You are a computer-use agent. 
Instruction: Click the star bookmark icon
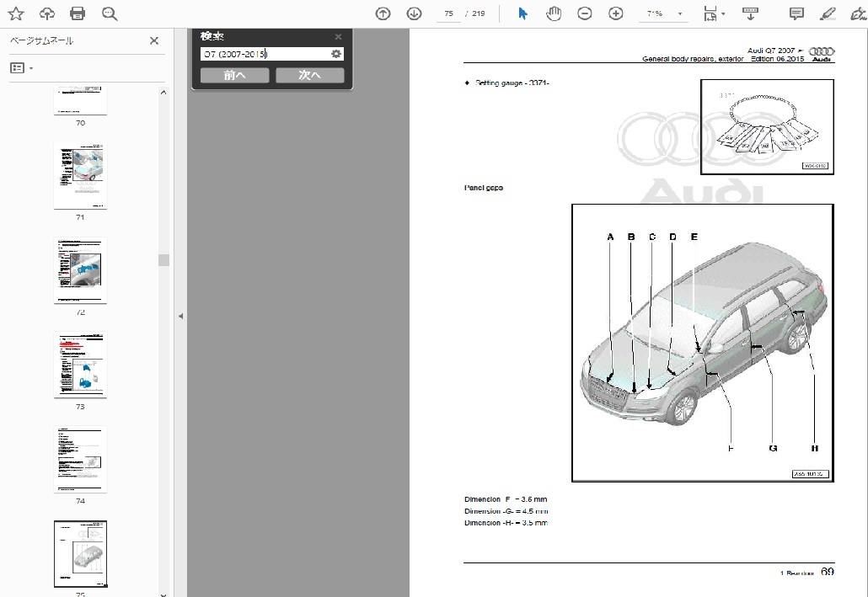click(x=16, y=13)
